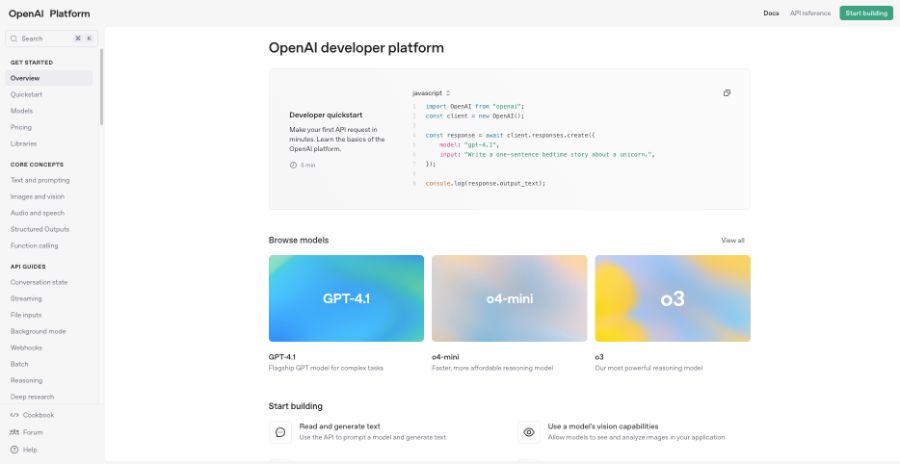900x464 pixels.
Task: Open the Conversation state guide
Action: click(x=39, y=283)
